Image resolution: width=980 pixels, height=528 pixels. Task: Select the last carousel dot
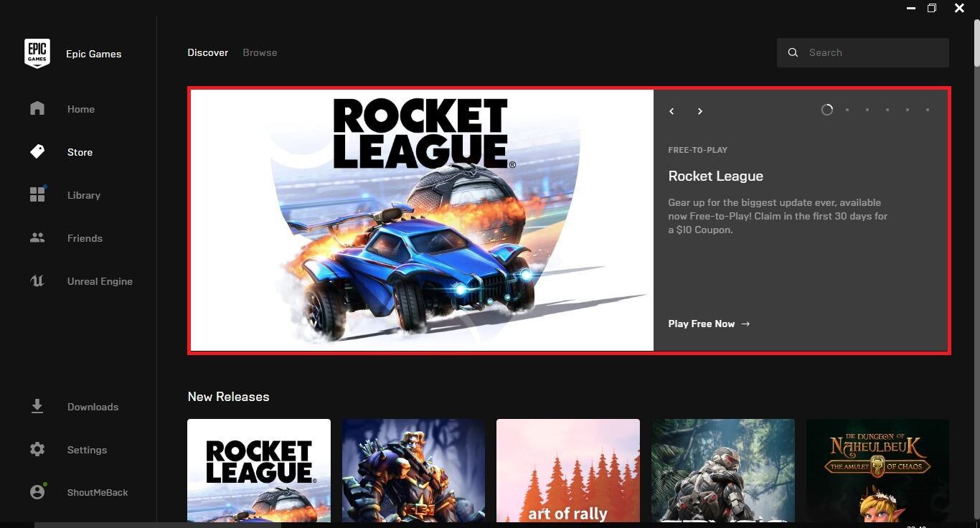pos(928,110)
